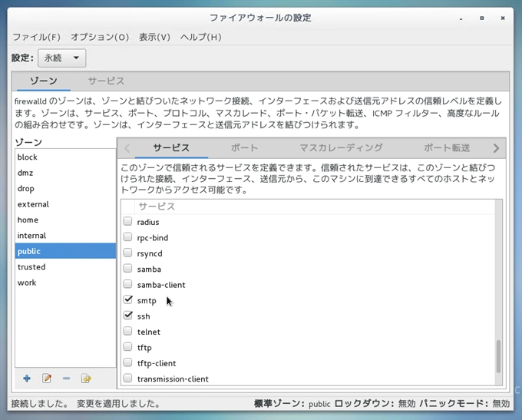Click パニックモード: 無効 status text
This screenshot has width=522, height=420.
coord(464,404)
